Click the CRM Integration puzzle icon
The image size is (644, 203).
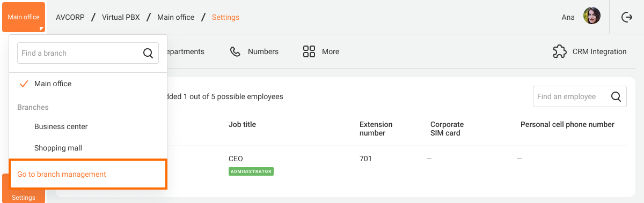pyautogui.click(x=560, y=51)
